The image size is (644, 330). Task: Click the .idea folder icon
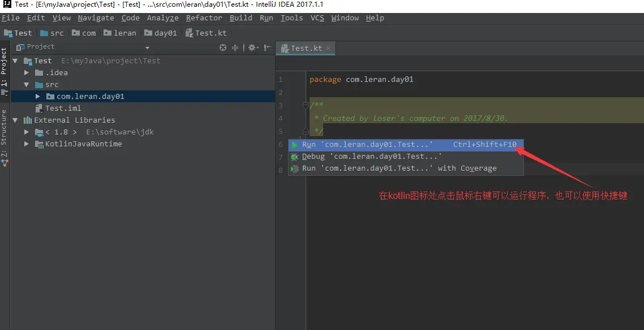[x=39, y=72]
